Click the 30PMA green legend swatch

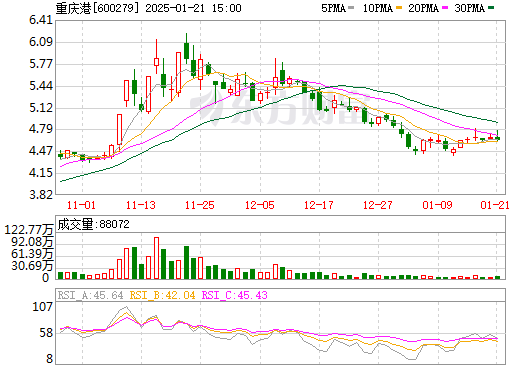491,8
